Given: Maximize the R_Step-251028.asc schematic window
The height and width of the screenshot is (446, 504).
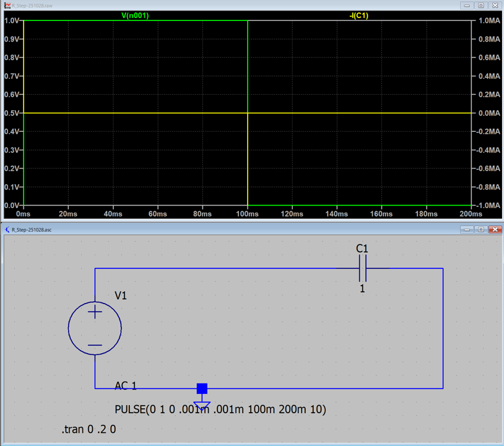Looking at the screenshot, I should (x=480, y=229).
